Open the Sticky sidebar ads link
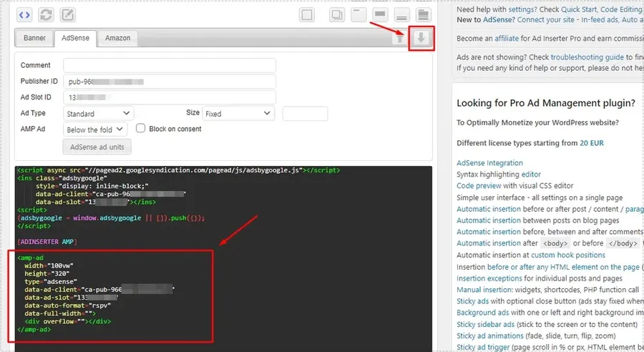Viewport: 644px width, 352px height. (x=485, y=325)
